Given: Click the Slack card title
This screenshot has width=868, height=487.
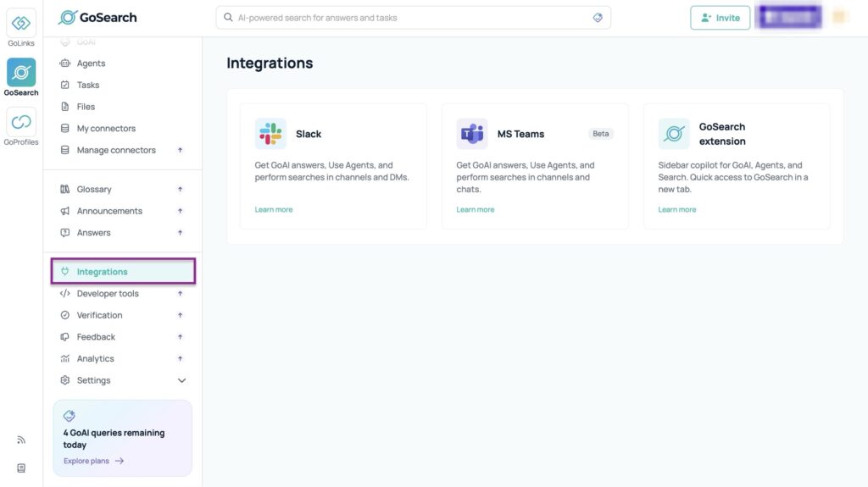Looking at the screenshot, I should [x=309, y=134].
